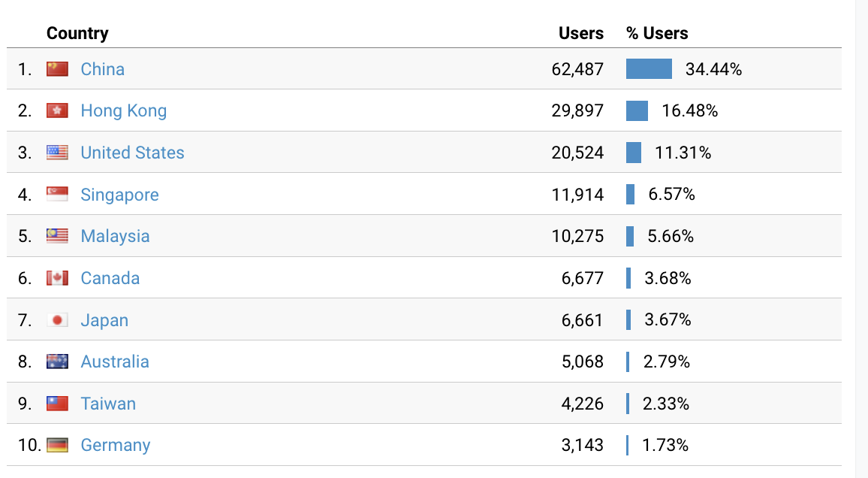
Task: Click the China flag icon
Action: tap(57, 69)
